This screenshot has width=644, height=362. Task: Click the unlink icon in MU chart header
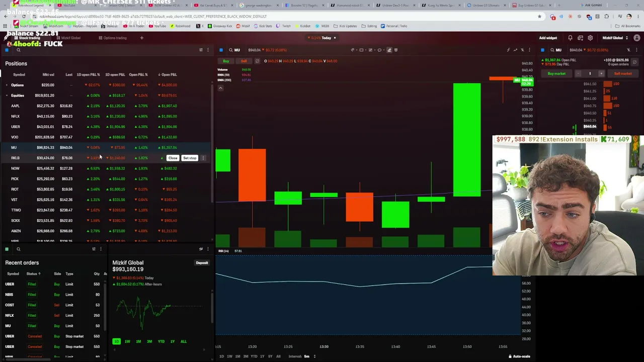[x=522, y=50]
